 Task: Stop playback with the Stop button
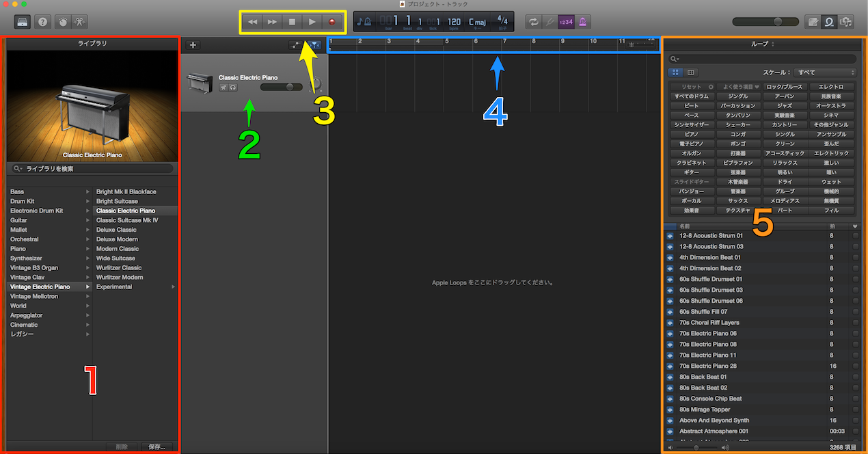[x=292, y=22]
